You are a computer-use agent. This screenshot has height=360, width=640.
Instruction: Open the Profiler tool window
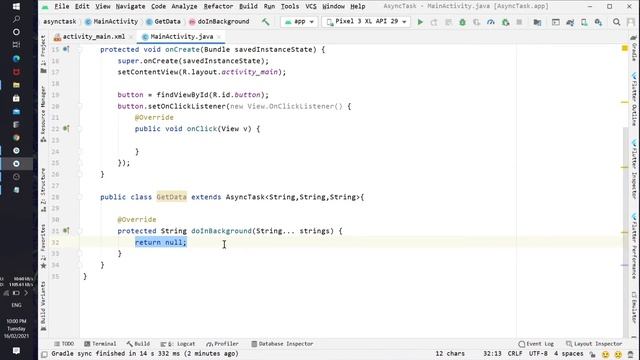click(x=222, y=344)
